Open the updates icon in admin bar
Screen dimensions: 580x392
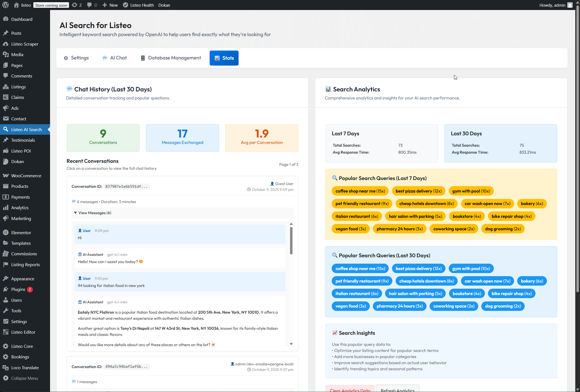tap(75, 5)
